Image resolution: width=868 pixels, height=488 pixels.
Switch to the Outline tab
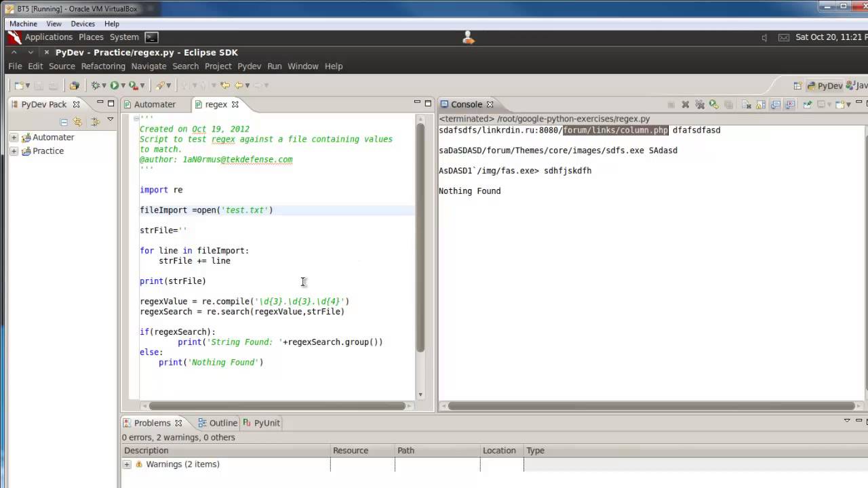tap(218, 423)
